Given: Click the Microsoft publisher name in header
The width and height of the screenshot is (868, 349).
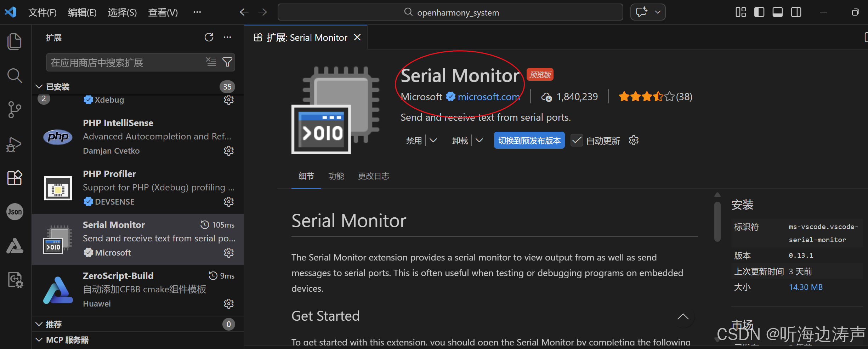Looking at the screenshot, I should (421, 97).
